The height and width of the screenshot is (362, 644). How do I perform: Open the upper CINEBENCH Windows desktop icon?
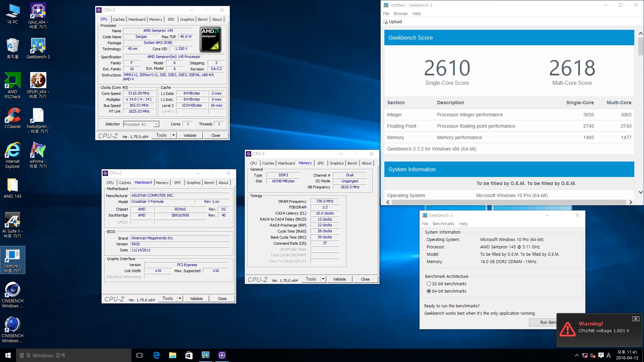[x=13, y=295]
